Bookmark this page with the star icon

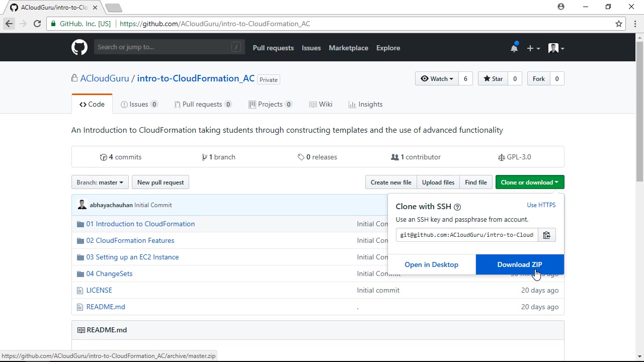coord(619,24)
